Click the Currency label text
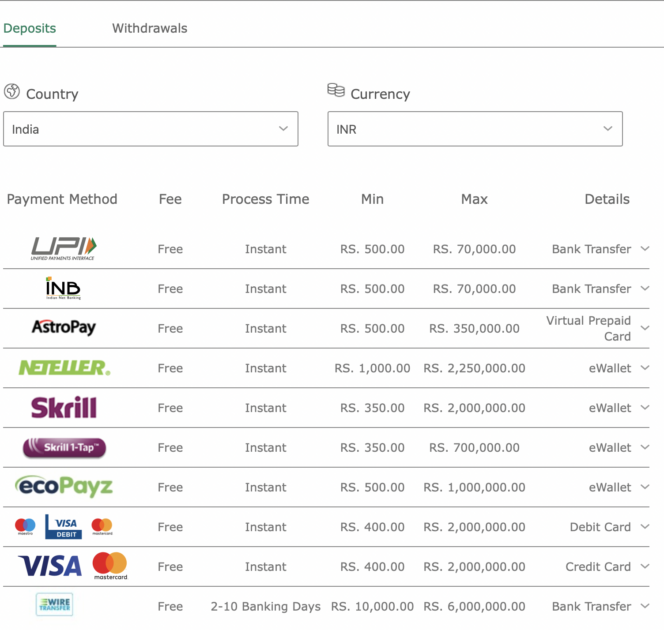Viewport: 664px width, 630px height. point(380,94)
